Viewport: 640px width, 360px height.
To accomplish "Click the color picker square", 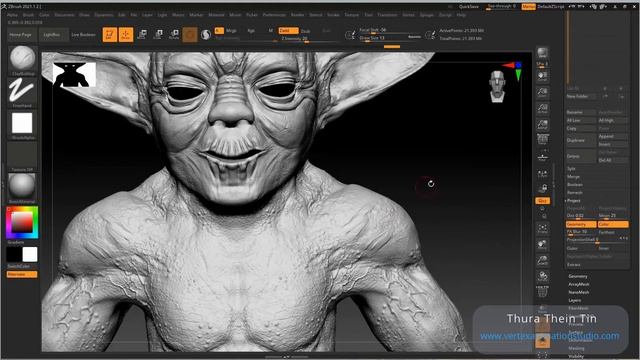I will 22,222.
